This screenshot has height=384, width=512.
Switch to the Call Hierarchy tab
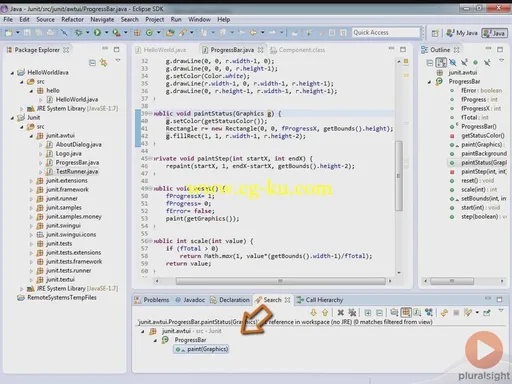[x=320, y=300]
